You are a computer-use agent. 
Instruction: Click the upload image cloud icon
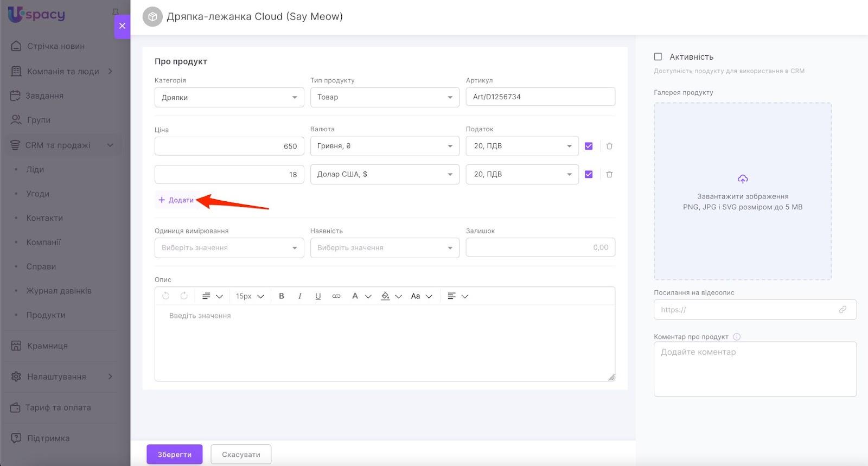[742, 179]
